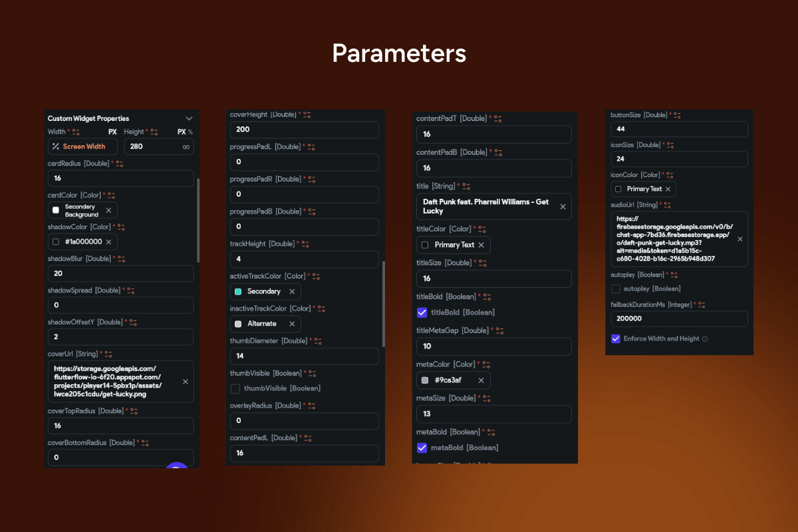Open the Screen Width selector for Width
The width and height of the screenshot is (798, 532).
pos(83,146)
